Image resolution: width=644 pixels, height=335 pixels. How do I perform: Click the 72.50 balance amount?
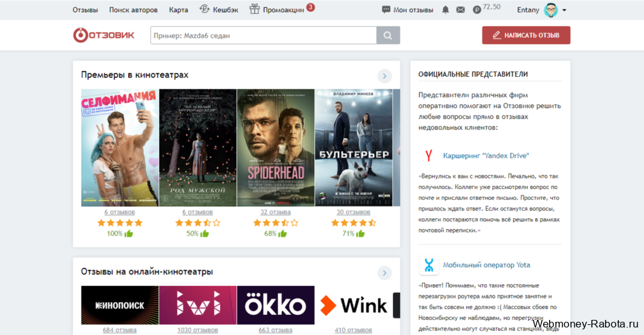[492, 7]
